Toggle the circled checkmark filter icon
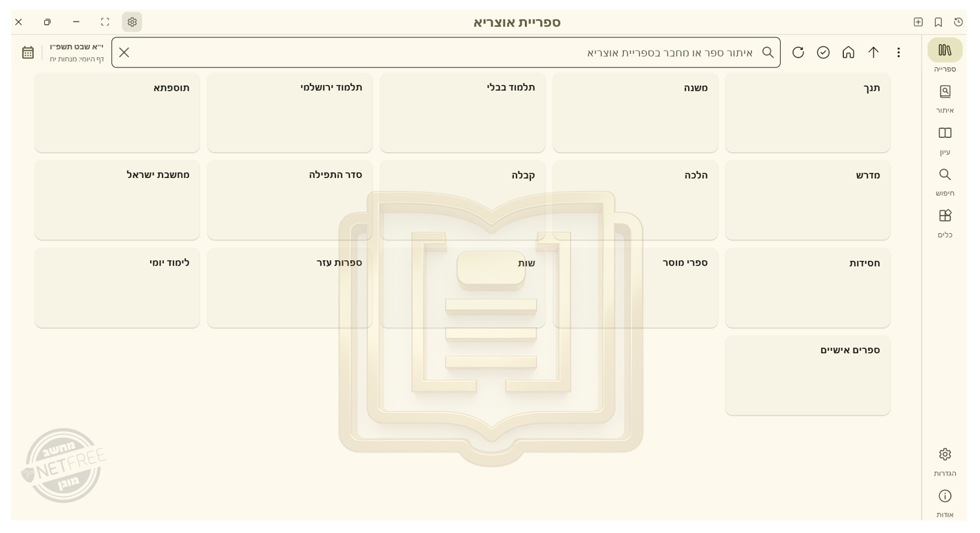Screen dimensions: 980x533 pos(823,53)
